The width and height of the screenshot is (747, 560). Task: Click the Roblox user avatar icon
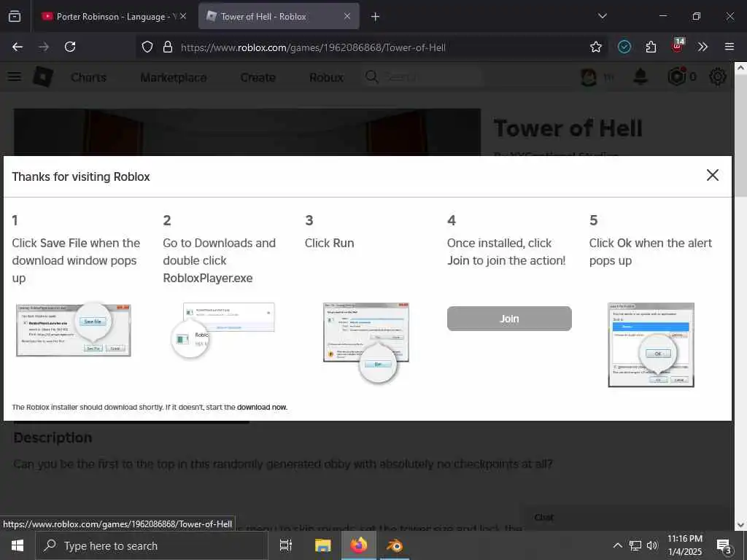pos(589,77)
